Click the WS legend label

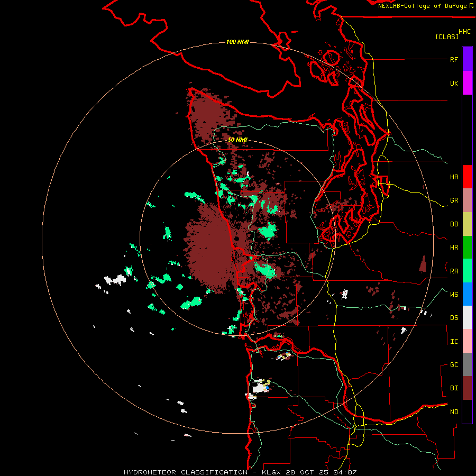tap(454, 295)
